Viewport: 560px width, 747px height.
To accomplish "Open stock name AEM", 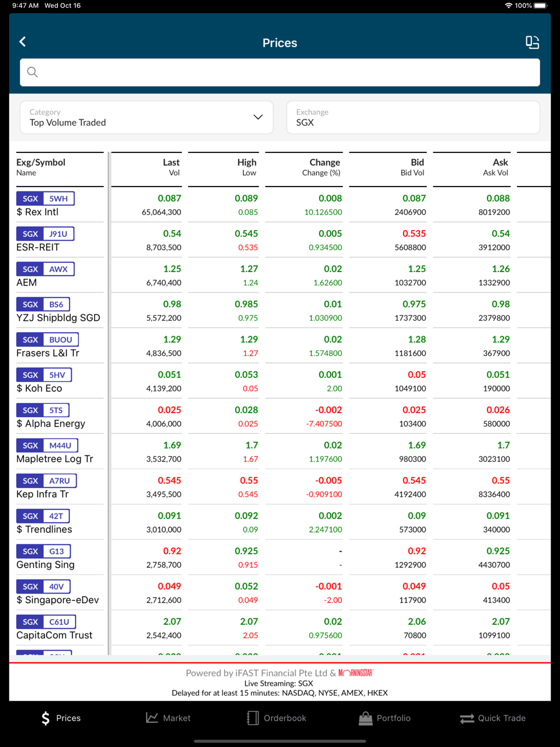I will (x=27, y=283).
